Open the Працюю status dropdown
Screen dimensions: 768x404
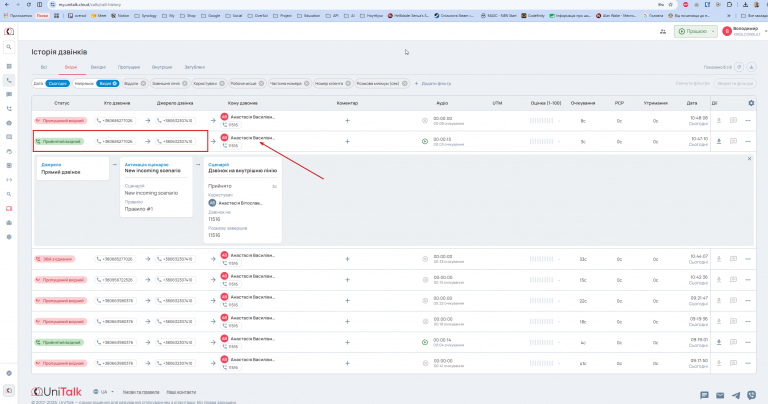[696, 31]
